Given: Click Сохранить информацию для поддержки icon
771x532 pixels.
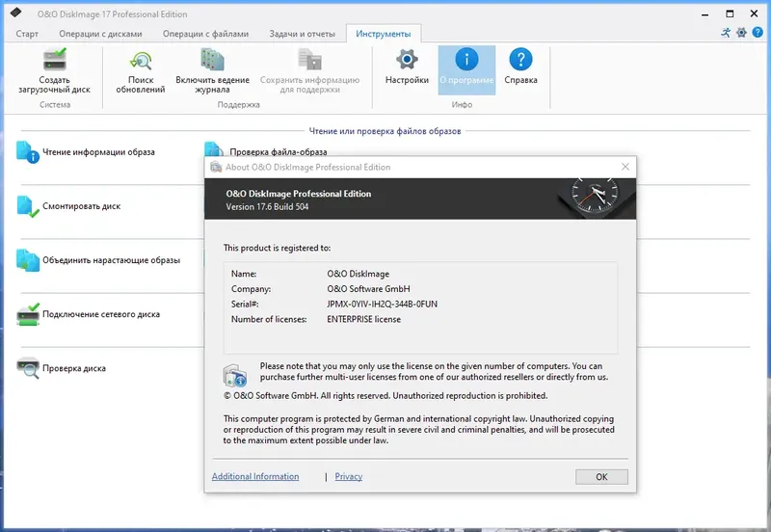Looking at the screenshot, I should pyautogui.click(x=309, y=60).
